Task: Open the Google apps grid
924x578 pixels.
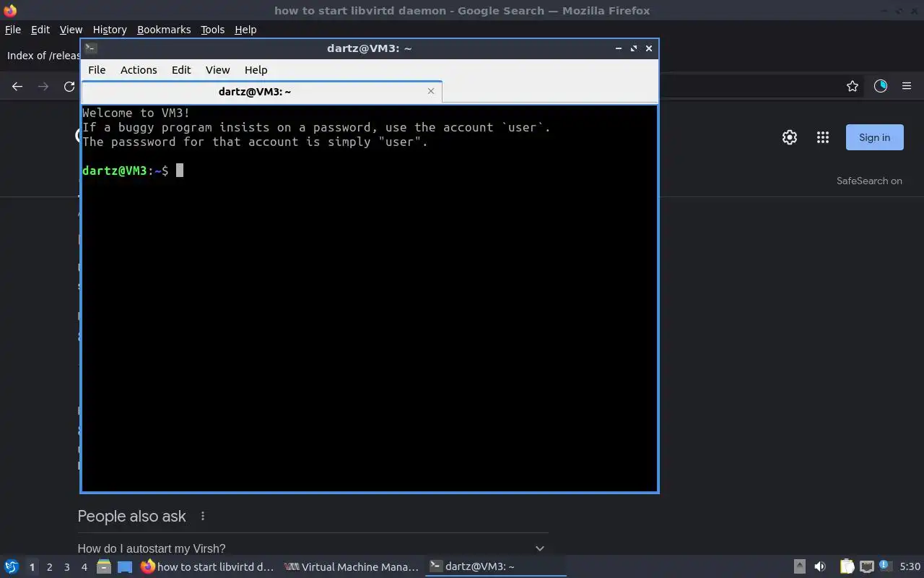Action: 823,137
